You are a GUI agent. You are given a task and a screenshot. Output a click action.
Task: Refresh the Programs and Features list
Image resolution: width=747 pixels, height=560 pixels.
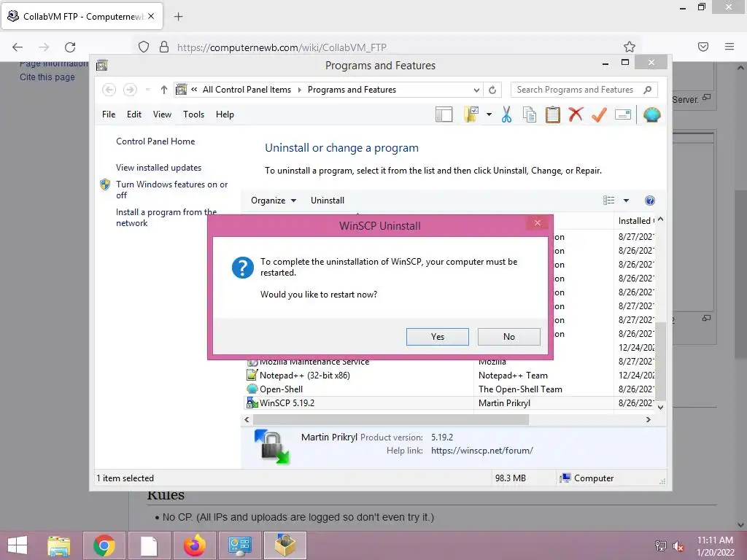[492, 90]
